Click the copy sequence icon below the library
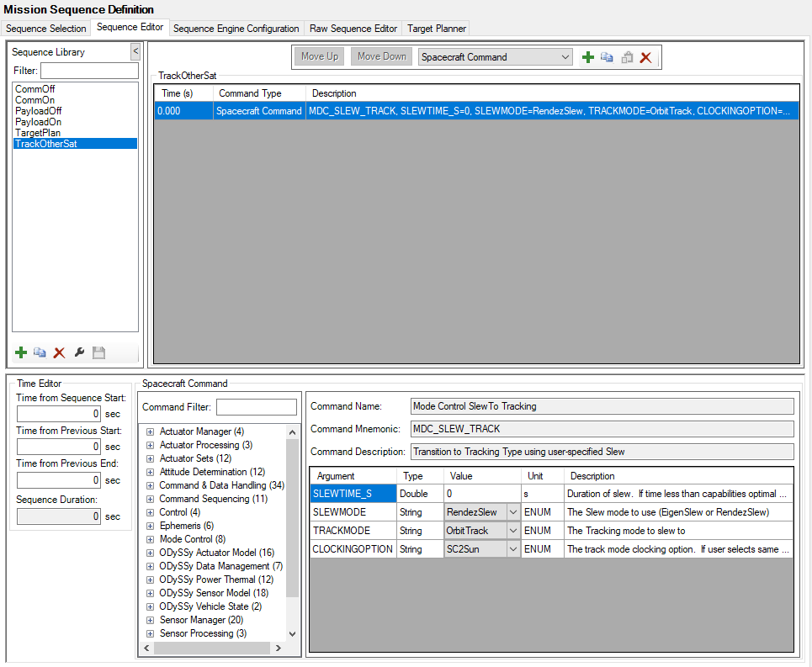This screenshot has width=812, height=667. tap(40, 352)
